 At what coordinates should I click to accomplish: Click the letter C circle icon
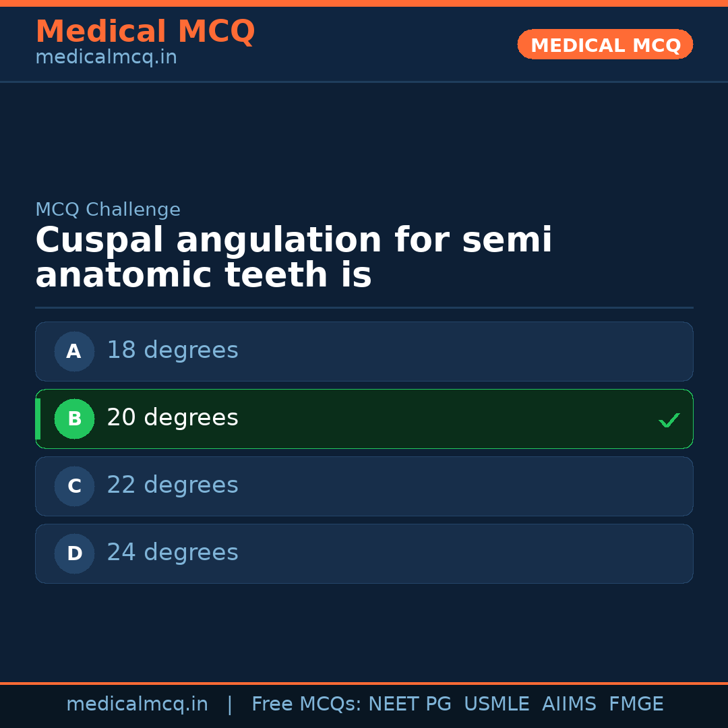74,486
